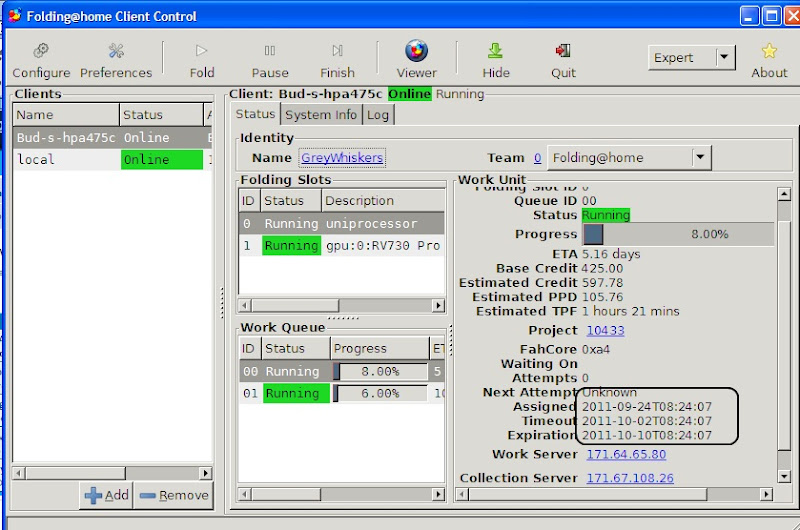Click Estimated Credit 597.78 value
This screenshot has height=530, width=800.
(x=602, y=283)
